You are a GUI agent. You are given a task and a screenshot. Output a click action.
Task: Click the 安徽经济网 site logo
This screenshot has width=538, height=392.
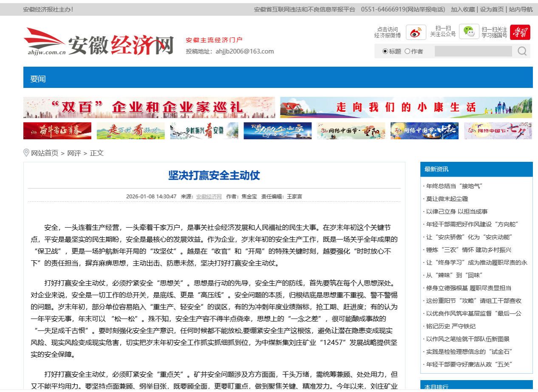point(99,42)
